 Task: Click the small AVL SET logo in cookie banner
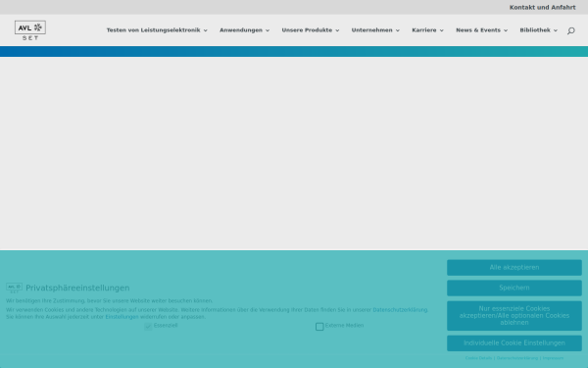15,288
